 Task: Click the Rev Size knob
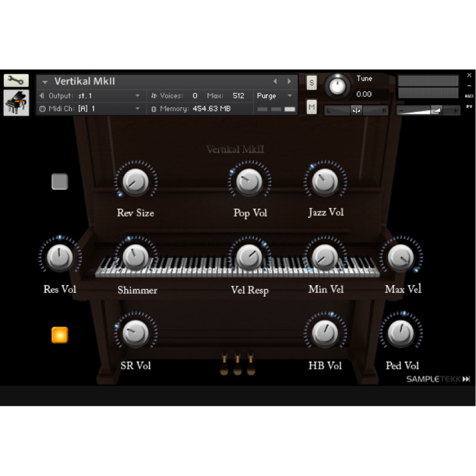pos(135,182)
